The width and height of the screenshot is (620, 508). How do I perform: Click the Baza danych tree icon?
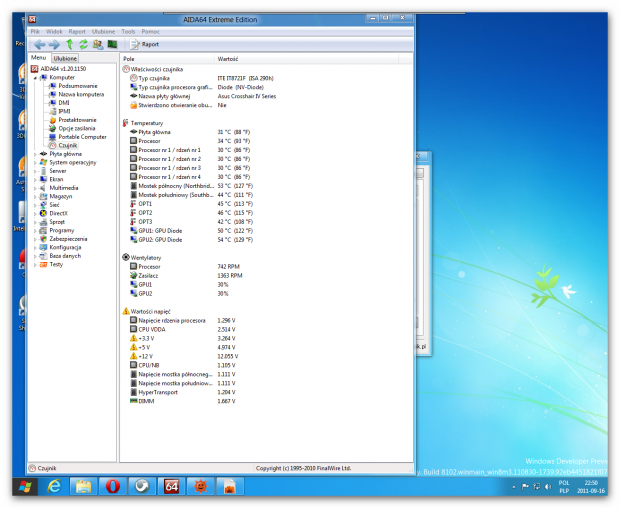43,256
